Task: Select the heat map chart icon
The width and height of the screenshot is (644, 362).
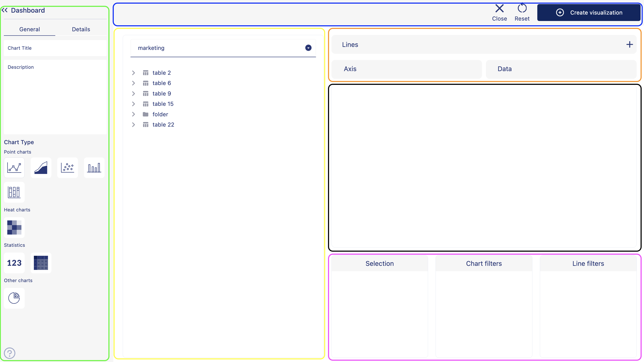Action: tap(14, 227)
